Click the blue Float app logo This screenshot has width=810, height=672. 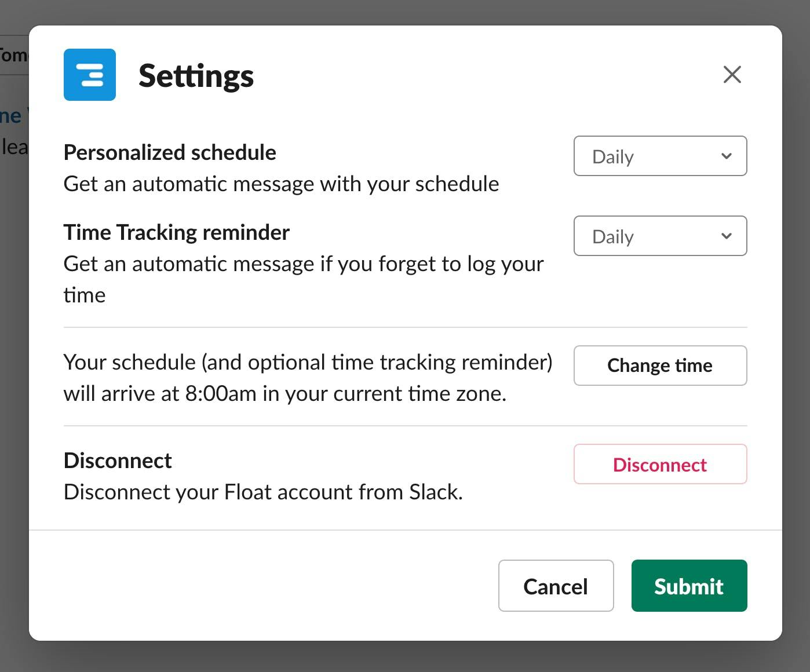pyautogui.click(x=90, y=75)
